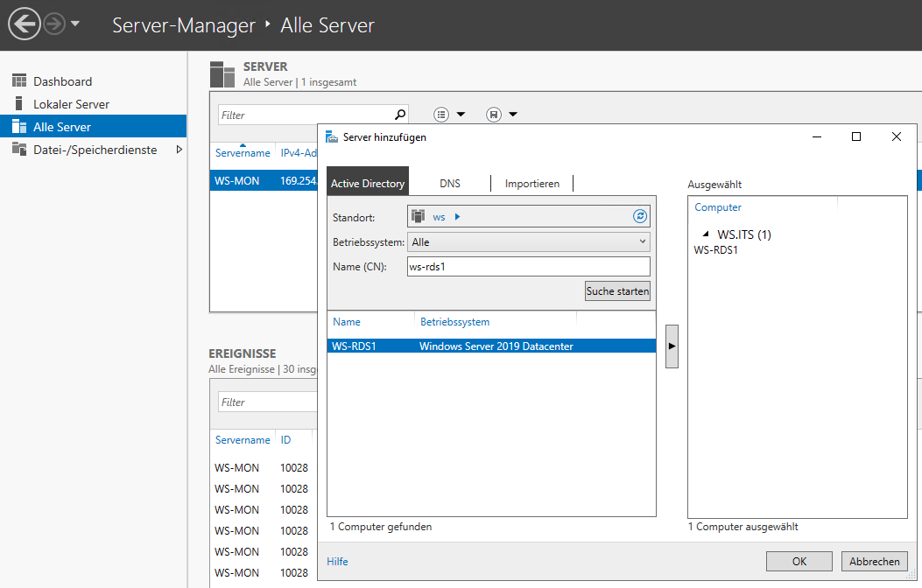Click the Server-Manager breadcrumb title

click(x=184, y=25)
